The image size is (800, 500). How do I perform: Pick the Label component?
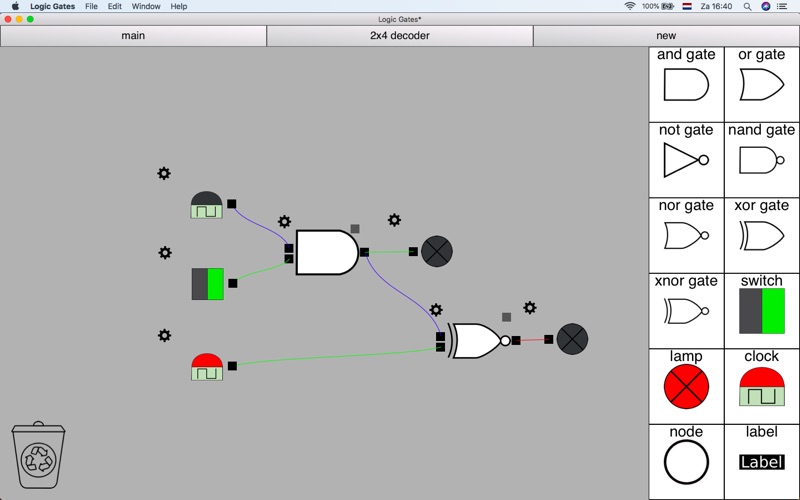(x=762, y=462)
